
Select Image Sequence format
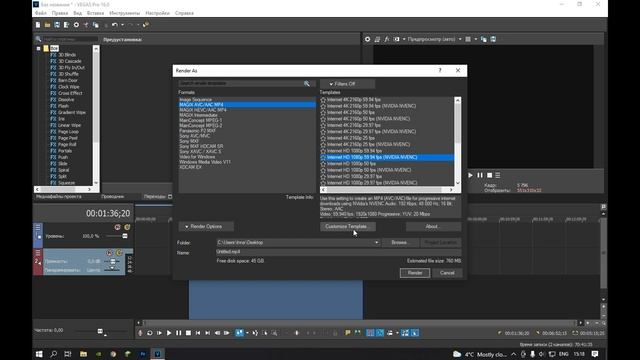pos(196,100)
